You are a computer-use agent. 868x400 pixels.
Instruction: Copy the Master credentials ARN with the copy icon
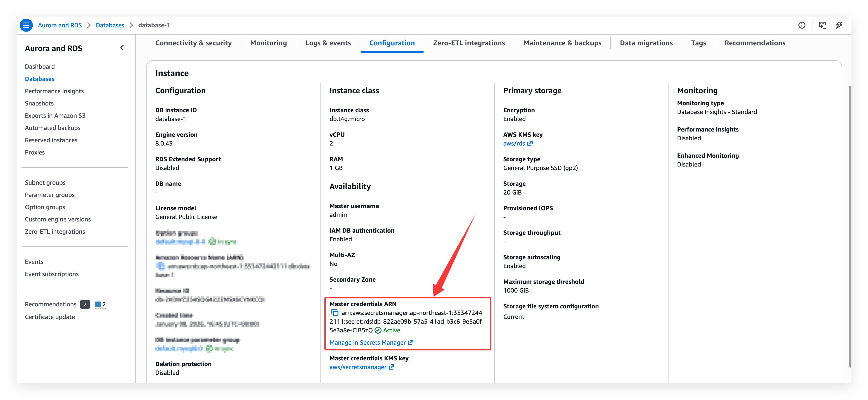[x=335, y=313]
